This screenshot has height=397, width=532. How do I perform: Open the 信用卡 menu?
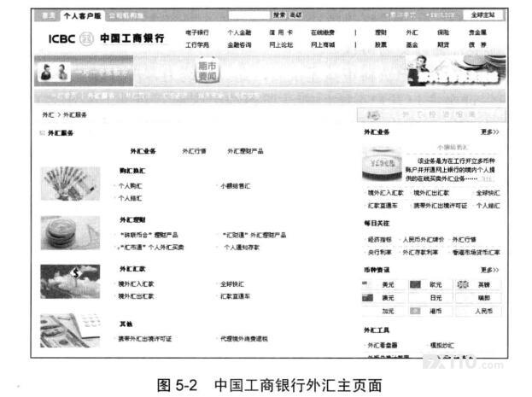click(x=281, y=32)
